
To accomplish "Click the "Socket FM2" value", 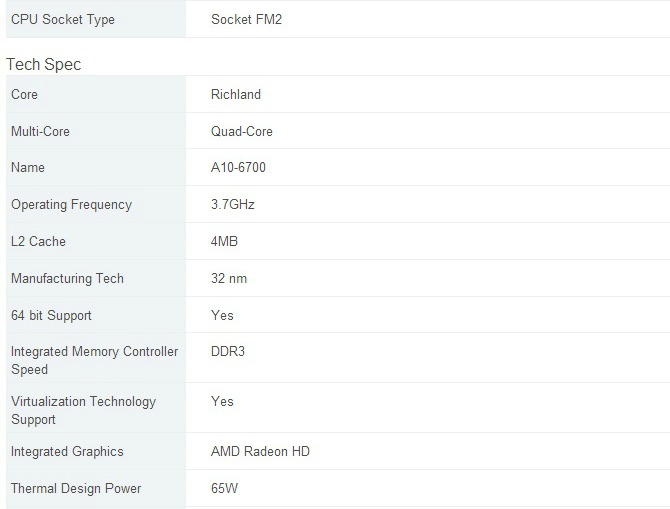I will [x=246, y=19].
